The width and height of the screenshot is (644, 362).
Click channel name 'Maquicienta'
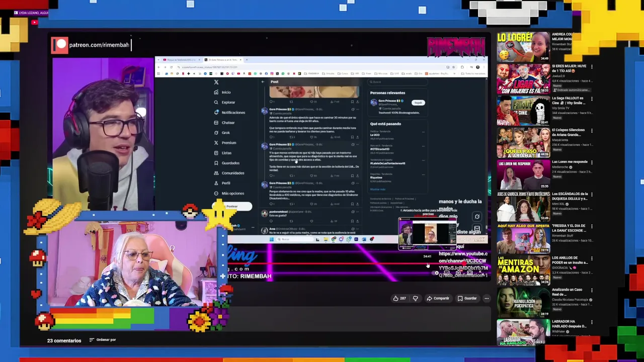(x=560, y=140)
